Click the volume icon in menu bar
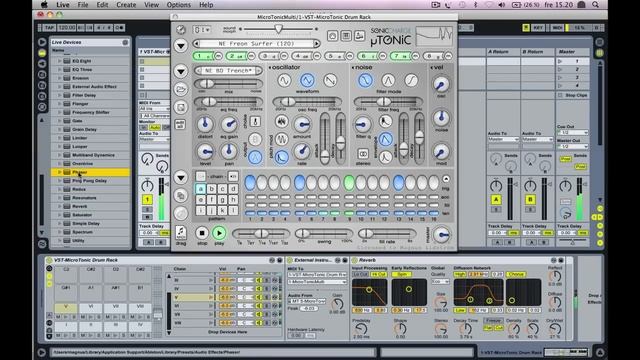Viewport: 640px width, 360px height. pos(502,5)
